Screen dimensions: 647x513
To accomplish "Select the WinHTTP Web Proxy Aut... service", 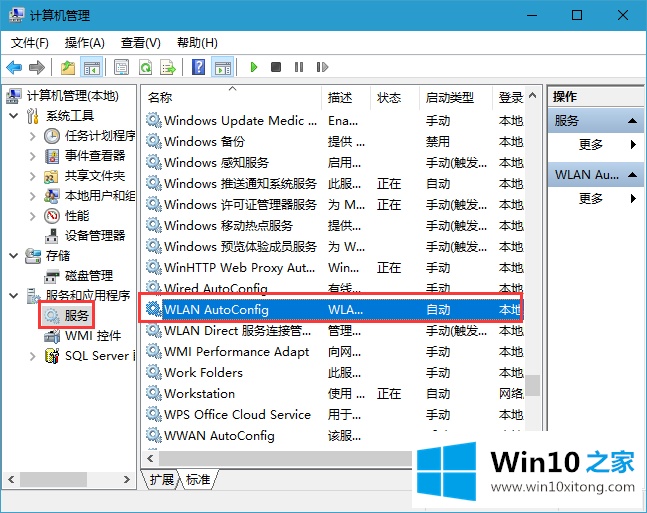I will pos(334,268).
